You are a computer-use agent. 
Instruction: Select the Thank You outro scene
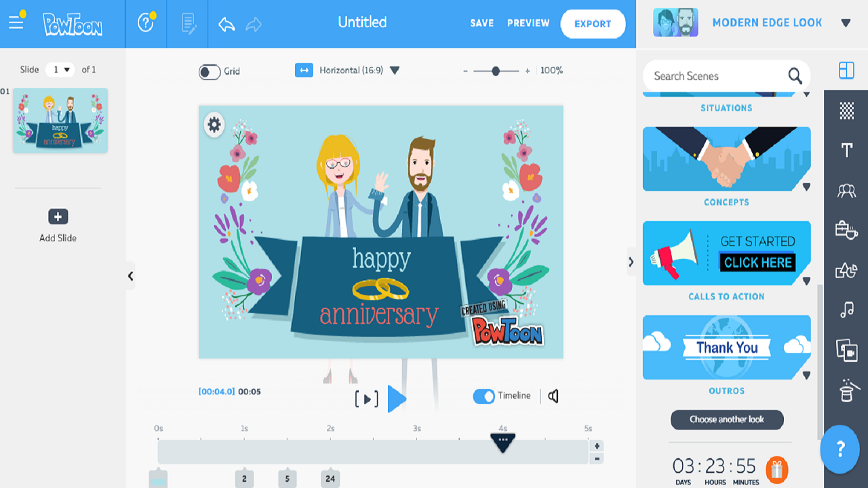click(726, 348)
